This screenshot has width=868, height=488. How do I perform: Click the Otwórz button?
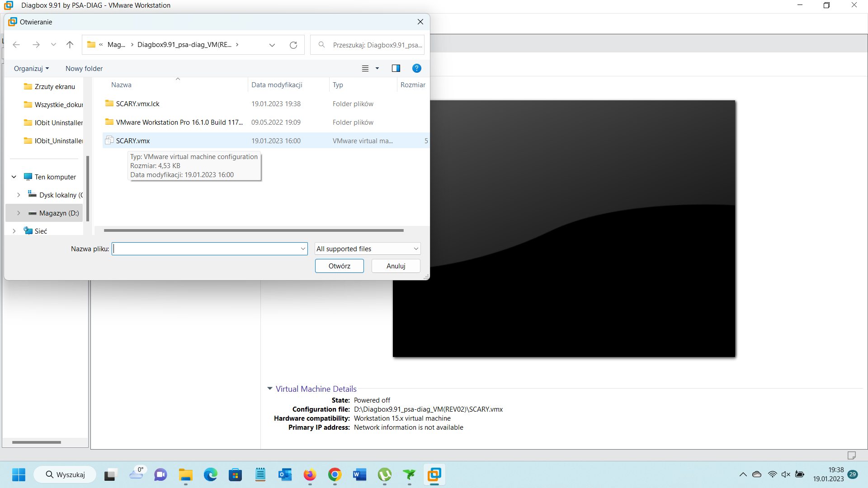click(x=340, y=266)
